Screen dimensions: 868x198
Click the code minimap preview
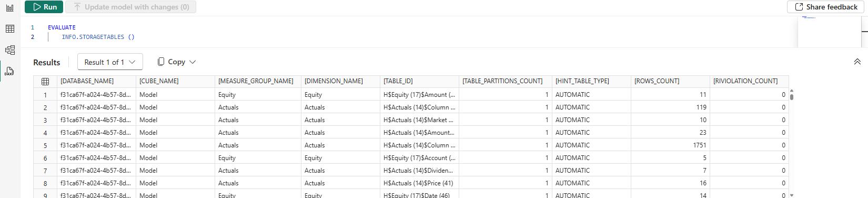click(808, 17)
